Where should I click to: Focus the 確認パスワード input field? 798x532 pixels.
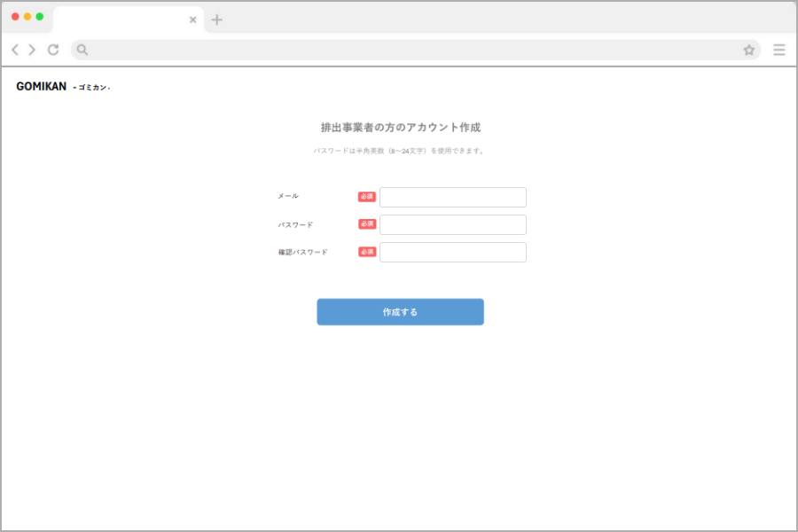pyautogui.click(x=452, y=252)
